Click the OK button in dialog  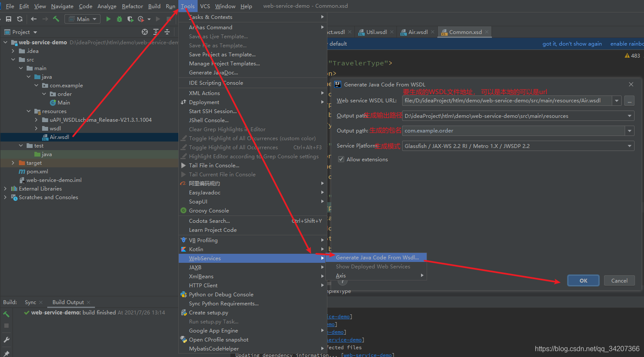pos(583,280)
